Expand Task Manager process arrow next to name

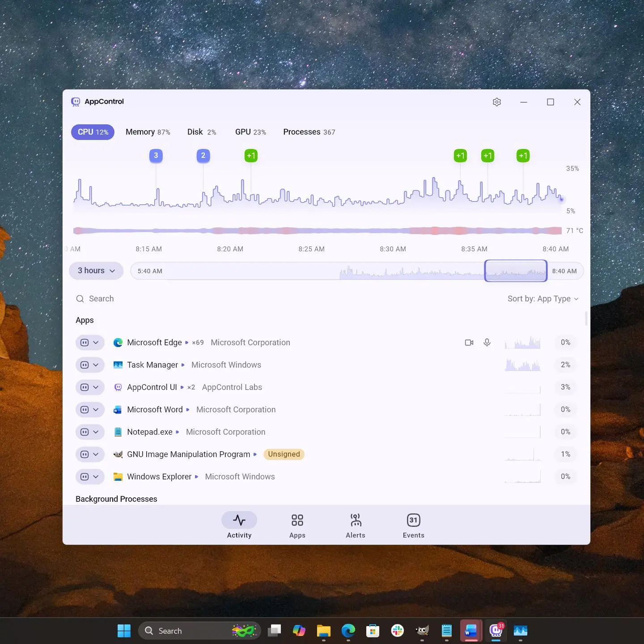click(183, 365)
